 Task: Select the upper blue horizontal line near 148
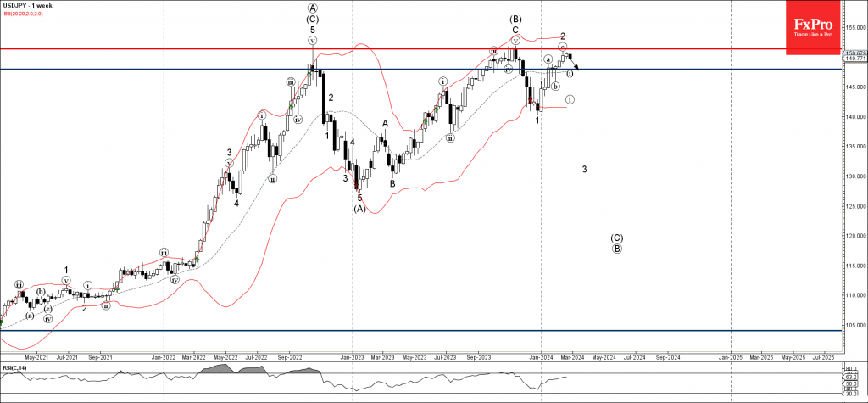click(x=420, y=70)
